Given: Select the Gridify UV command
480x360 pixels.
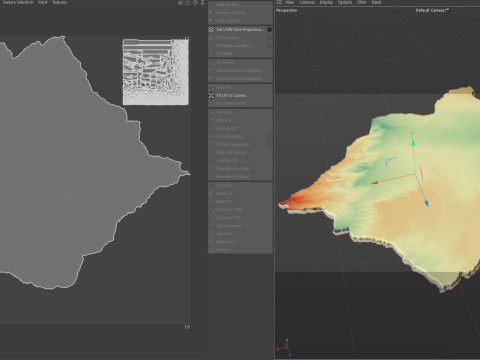Looking at the screenshot, I should 240,160.
